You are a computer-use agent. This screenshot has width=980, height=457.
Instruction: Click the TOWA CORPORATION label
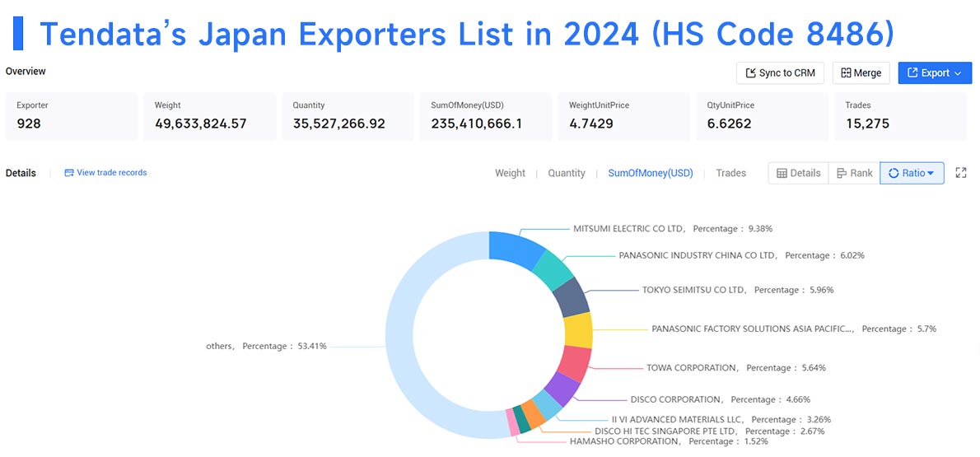[x=736, y=367]
